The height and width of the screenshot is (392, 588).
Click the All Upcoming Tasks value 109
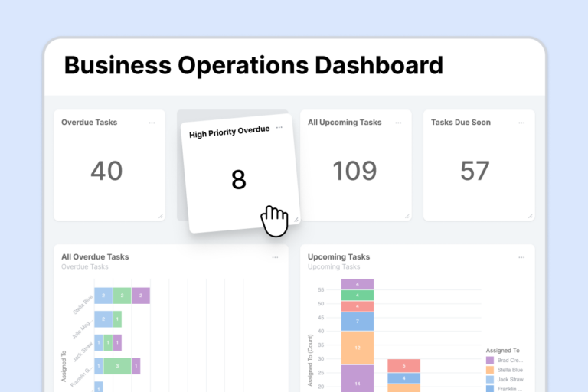click(x=354, y=171)
